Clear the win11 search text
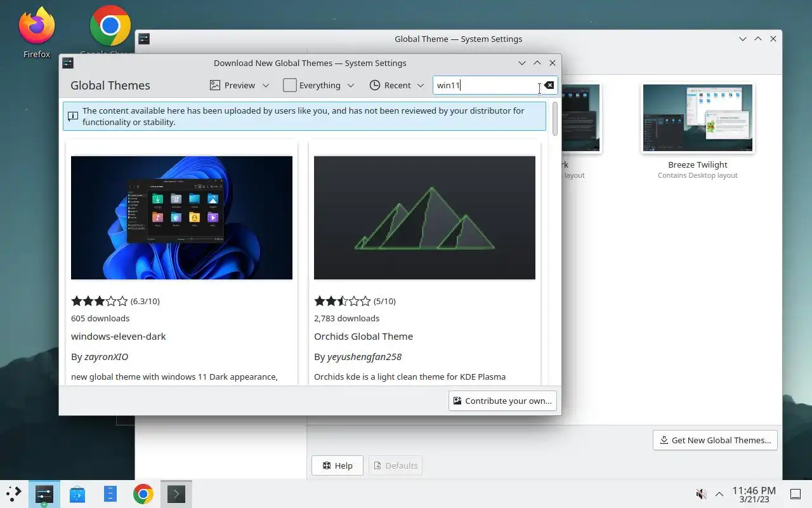The height and width of the screenshot is (508, 812). point(549,85)
